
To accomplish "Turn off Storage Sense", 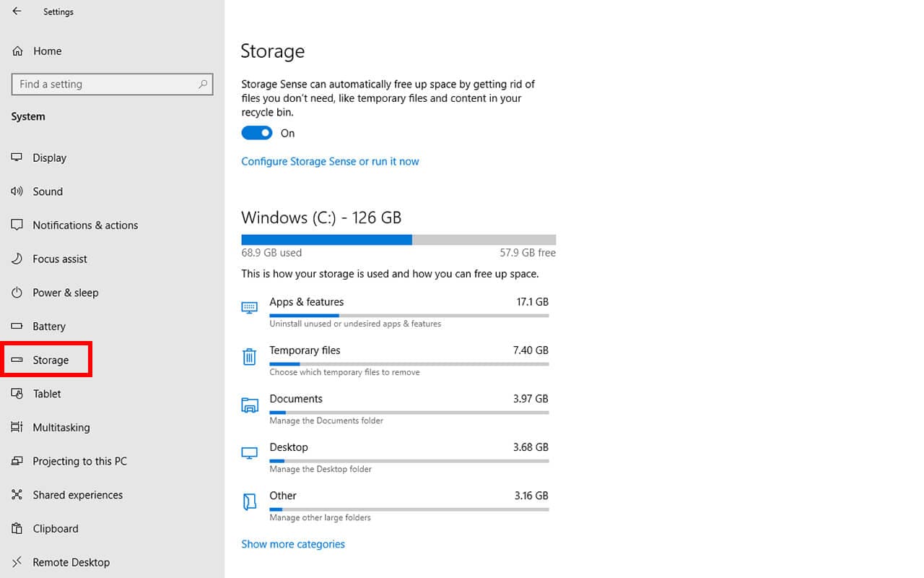I will tap(257, 133).
